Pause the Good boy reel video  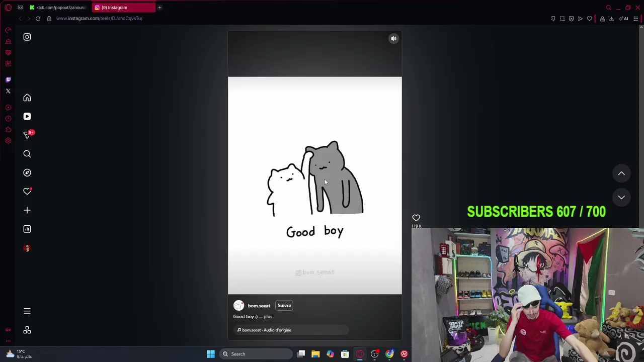pyautogui.click(x=315, y=185)
